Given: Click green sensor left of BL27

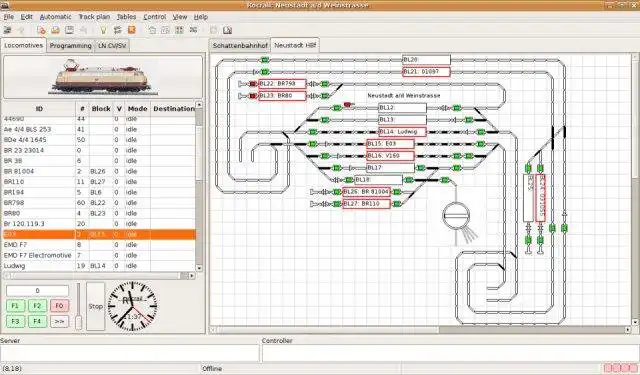Looking at the screenshot, I should 337,204.
